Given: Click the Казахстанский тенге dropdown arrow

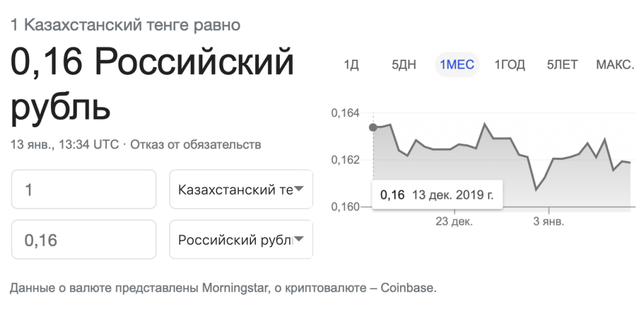Looking at the screenshot, I should click(299, 189).
